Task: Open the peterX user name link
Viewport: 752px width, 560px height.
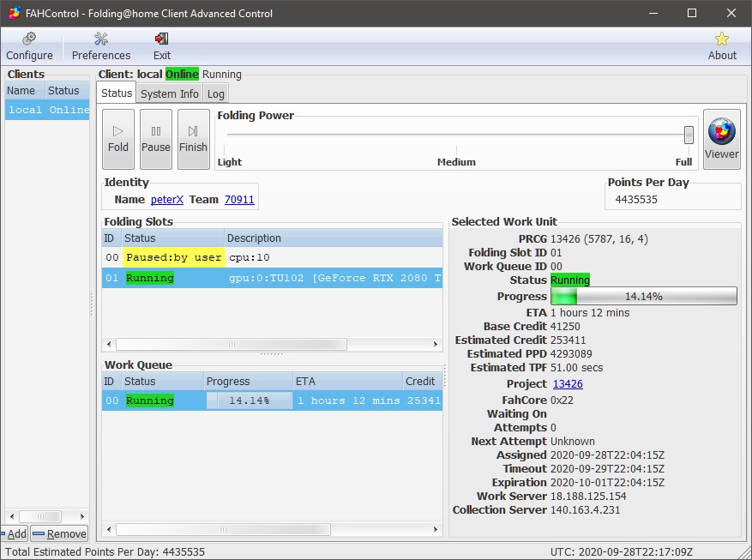Action: tap(167, 200)
